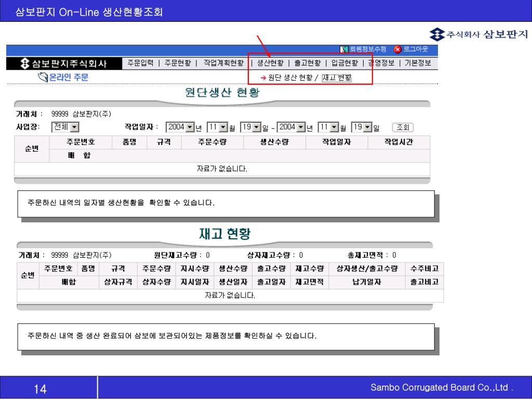Click the 로그아웃 link

click(x=416, y=49)
